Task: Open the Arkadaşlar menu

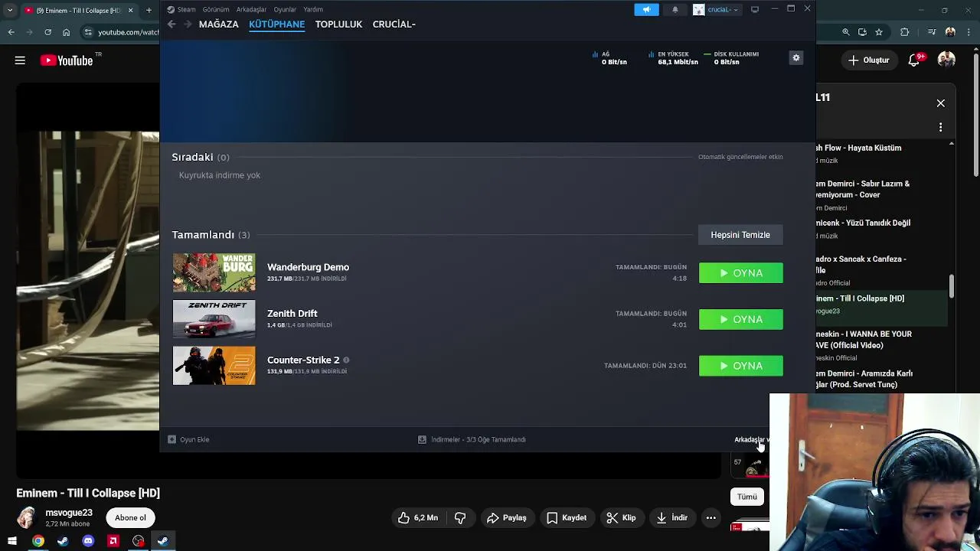Action: pyautogui.click(x=251, y=9)
